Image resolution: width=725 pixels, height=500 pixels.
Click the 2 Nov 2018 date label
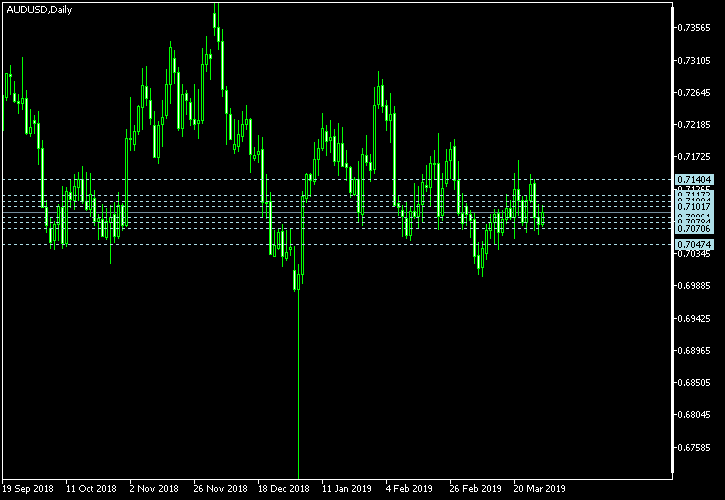[154, 489]
